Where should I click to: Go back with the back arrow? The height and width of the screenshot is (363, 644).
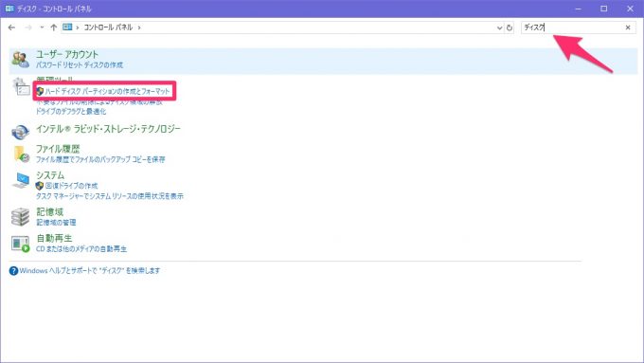11,27
